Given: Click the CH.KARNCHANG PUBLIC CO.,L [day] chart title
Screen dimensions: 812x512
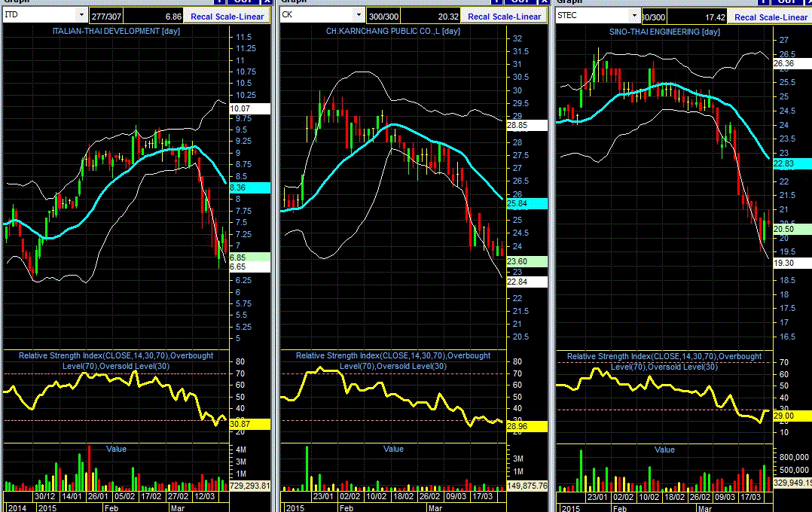Looking at the screenshot, I should pos(393,31).
